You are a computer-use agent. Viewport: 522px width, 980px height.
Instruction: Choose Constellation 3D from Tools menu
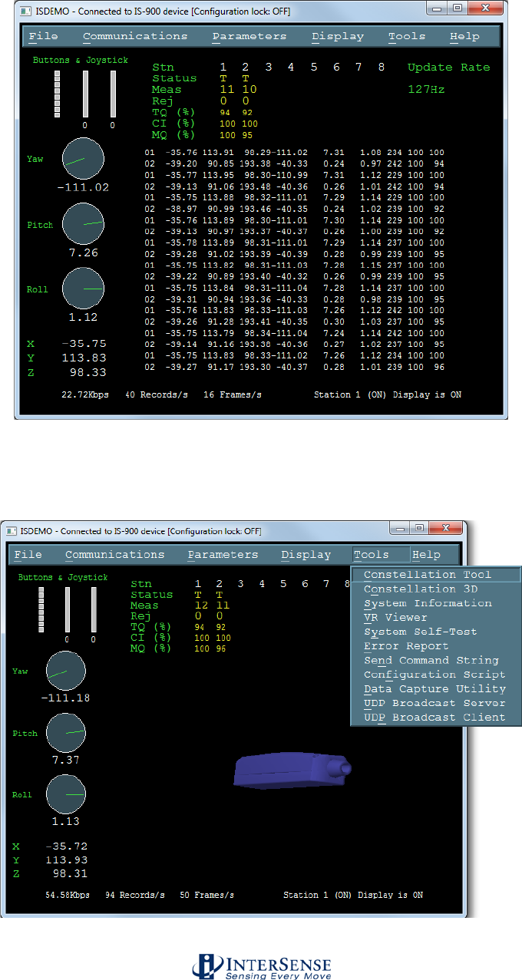pyautogui.click(x=437, y=589)
